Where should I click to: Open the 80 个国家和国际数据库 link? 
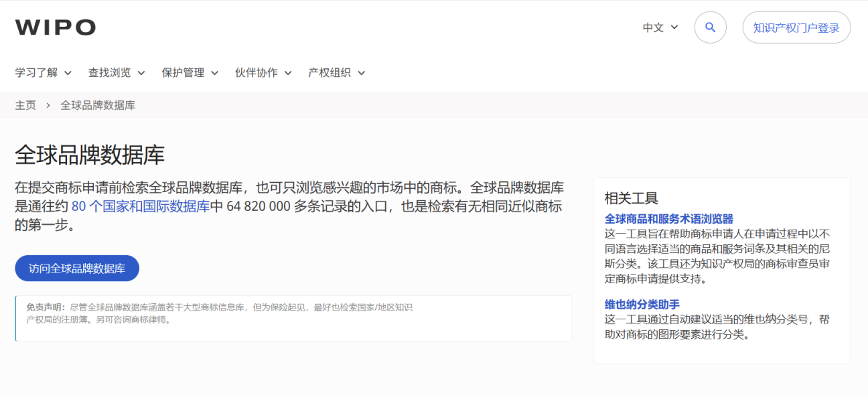point(141,206)
